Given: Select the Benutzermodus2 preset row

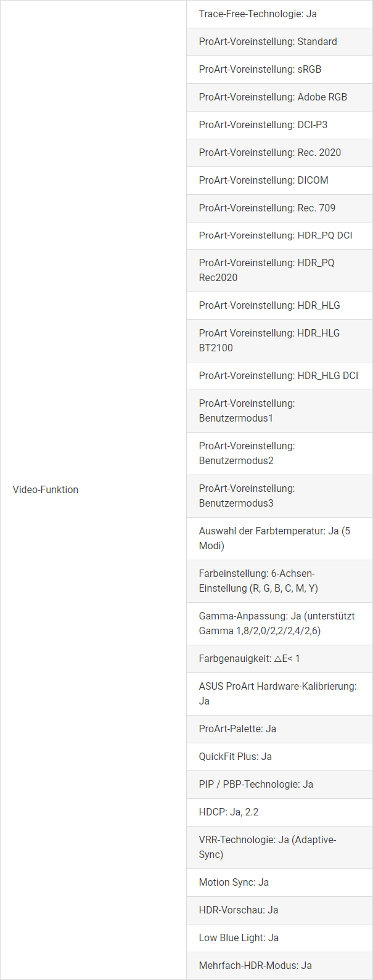Looking at the screenshot, I should click(280, 454).
